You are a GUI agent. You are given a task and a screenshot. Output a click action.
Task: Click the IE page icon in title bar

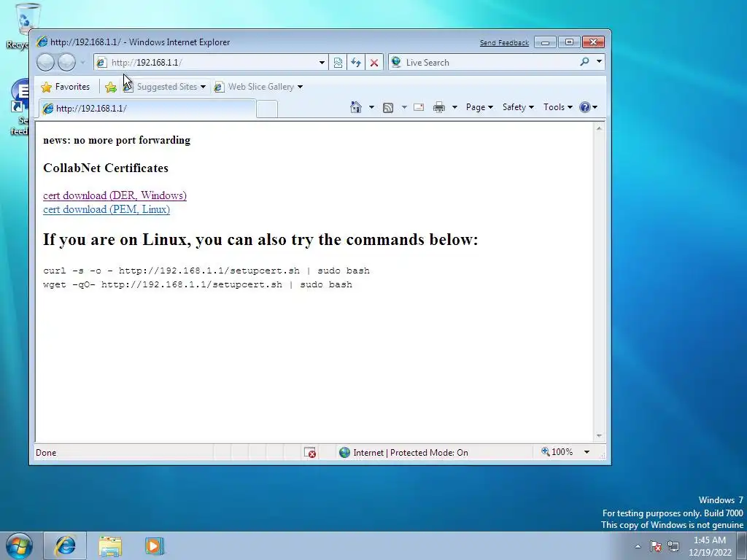point(42,42)
